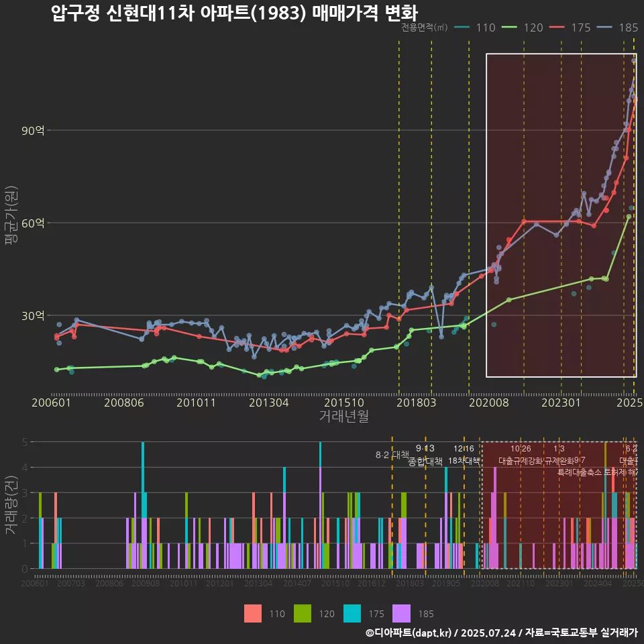Click the teal 175 swatch in the bottom legend
This screenshot has height=644, width=644.
pos(352,614)
